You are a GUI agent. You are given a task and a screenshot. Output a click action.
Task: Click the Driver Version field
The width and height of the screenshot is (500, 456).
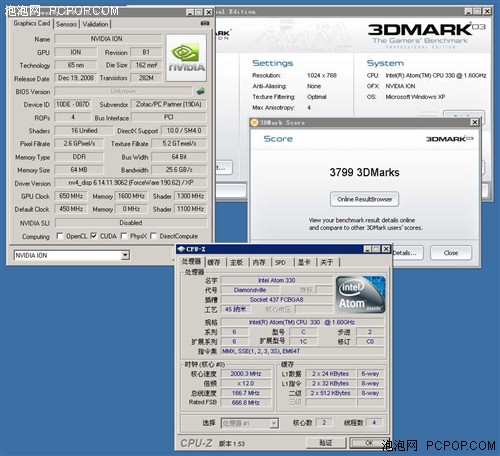(x=131, y=183)
